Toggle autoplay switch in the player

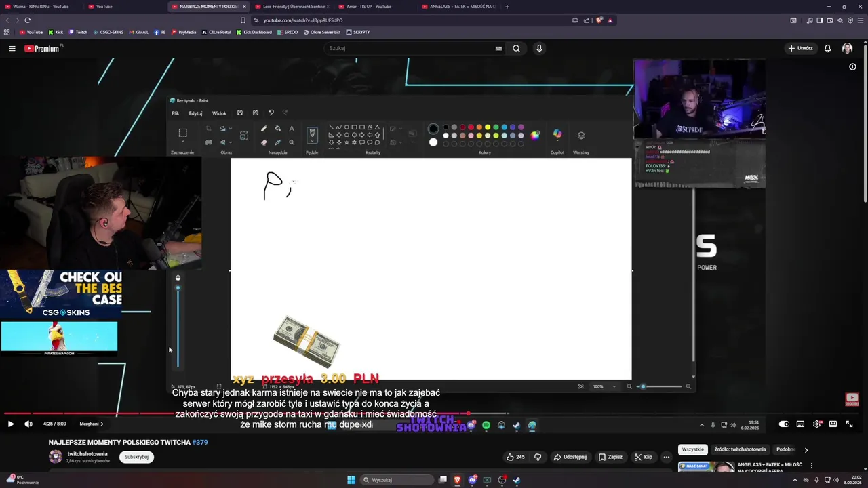[784, 424]
